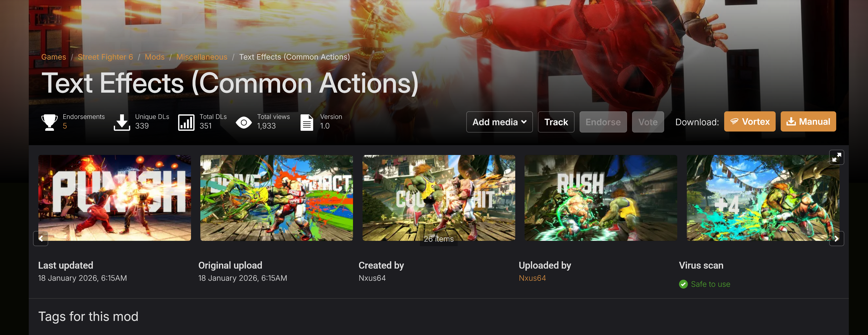Open the Street Fighter 6 breadcrumb link

click(x=105, y=57)
